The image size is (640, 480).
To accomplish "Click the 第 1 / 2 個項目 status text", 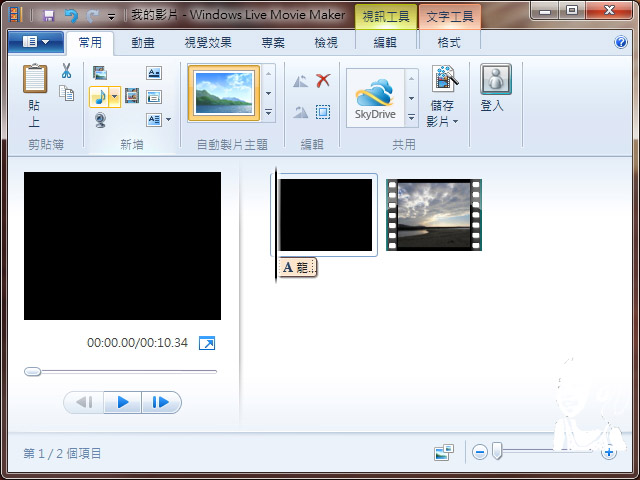I will (62, 453).
